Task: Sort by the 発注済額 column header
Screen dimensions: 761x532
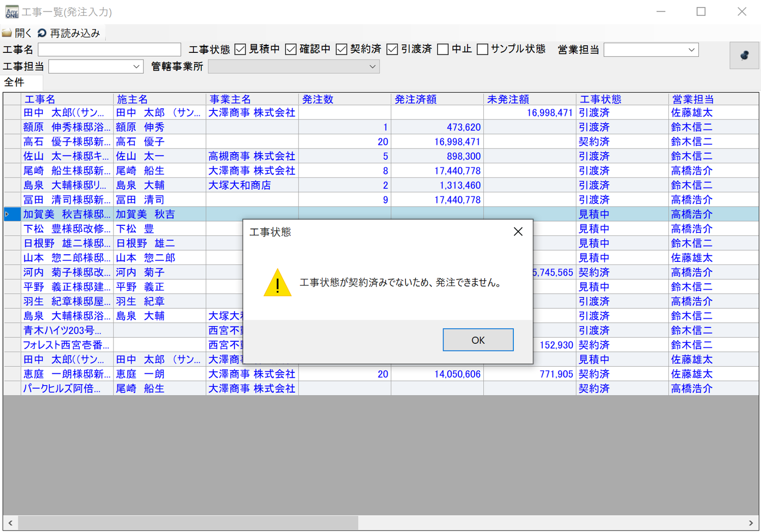Action: 436,99
